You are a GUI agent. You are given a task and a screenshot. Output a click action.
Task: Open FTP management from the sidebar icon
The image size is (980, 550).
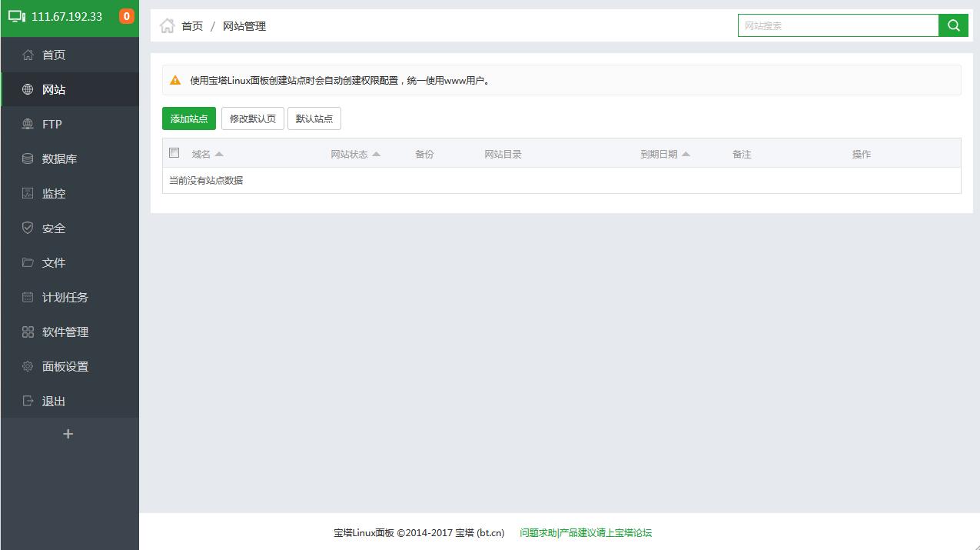pyautogui.click(x=26, y=124)
